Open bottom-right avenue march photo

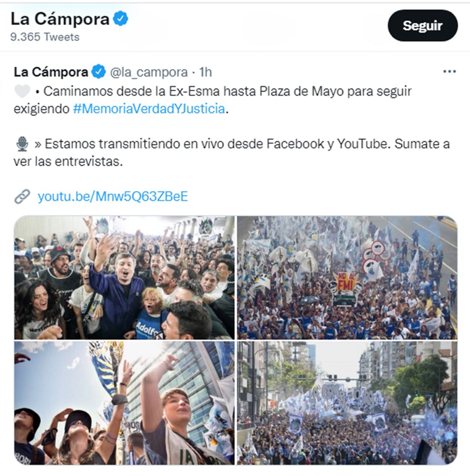click(347, 403)
